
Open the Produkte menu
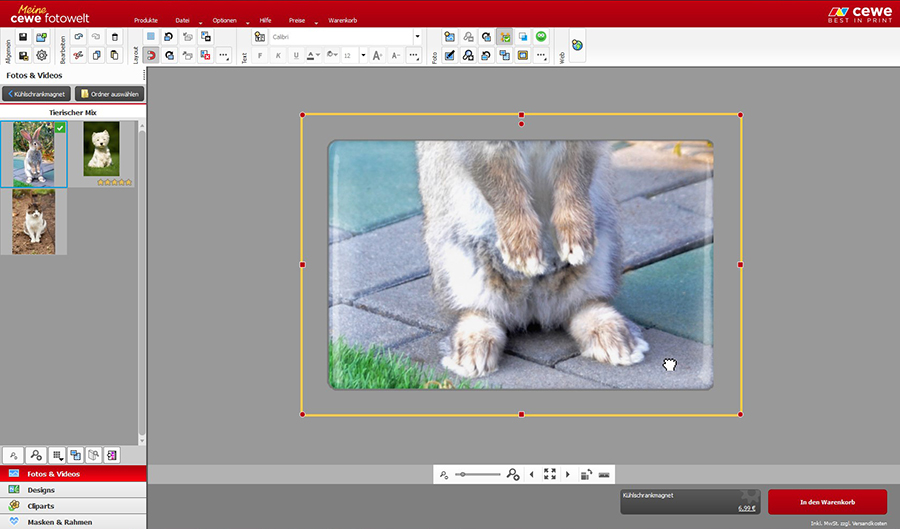[x=146, y=20]
